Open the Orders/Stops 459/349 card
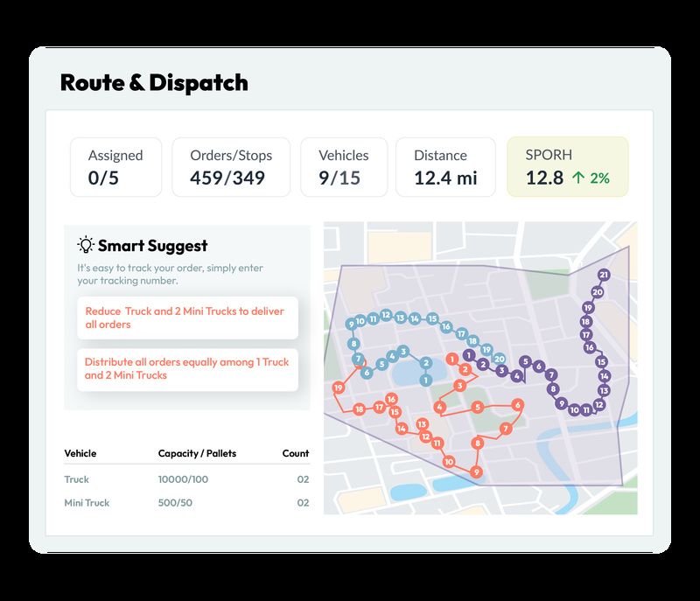700x601 pixels. [232, 167]
